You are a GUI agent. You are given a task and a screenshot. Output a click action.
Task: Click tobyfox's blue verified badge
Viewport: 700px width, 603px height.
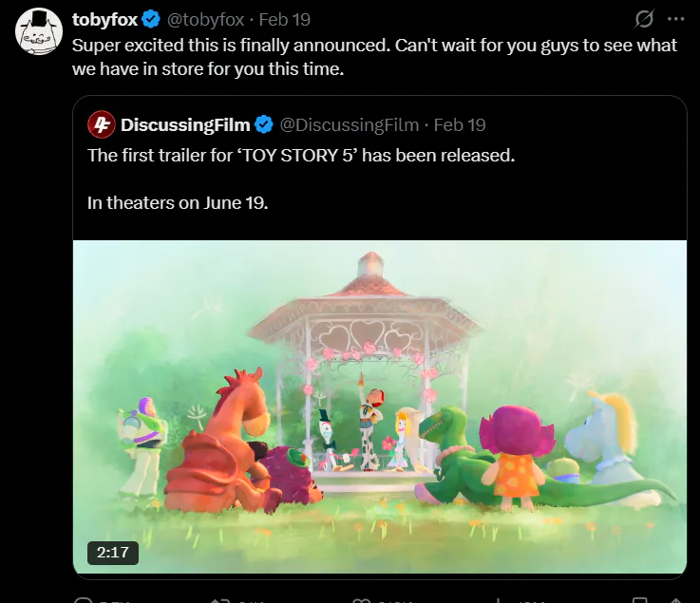point(151,20)
